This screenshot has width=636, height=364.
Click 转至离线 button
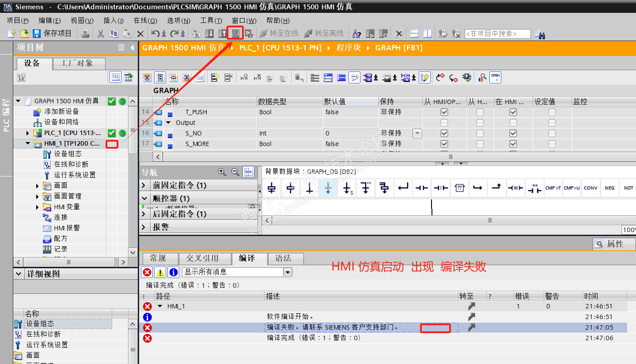tap(324, 34)
